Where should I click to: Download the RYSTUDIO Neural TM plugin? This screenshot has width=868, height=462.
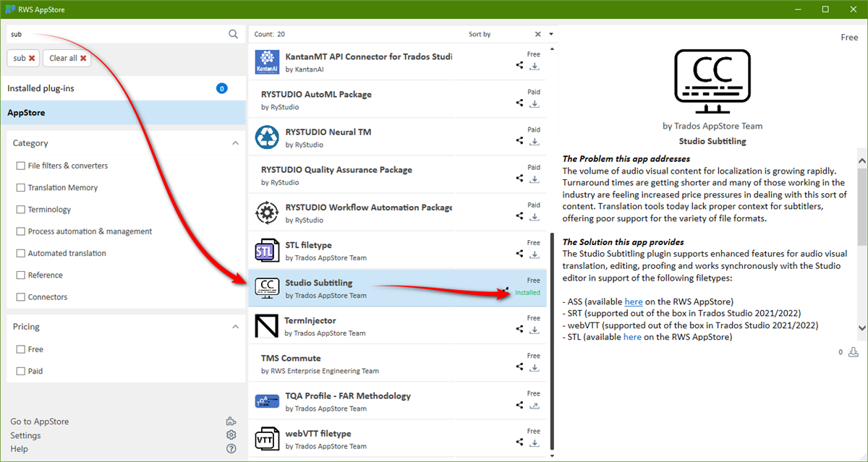coord(535,140)
